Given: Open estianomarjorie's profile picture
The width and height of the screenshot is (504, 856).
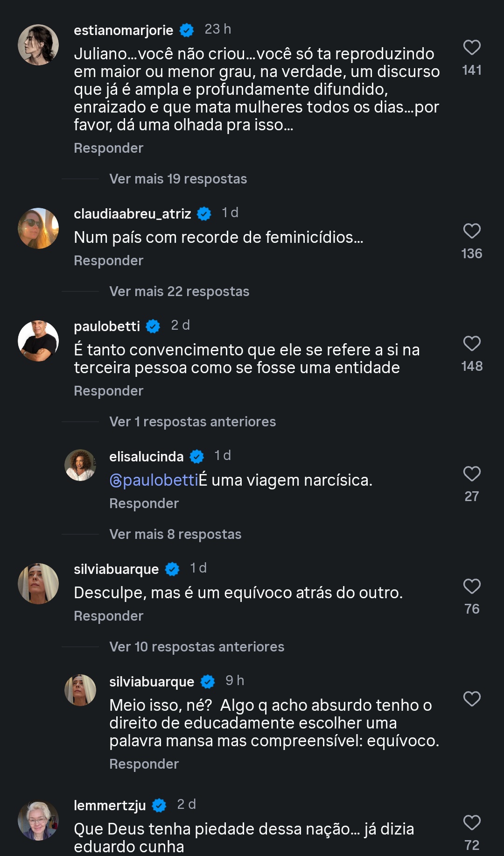Looking at the screenshot, I should 38,45.
